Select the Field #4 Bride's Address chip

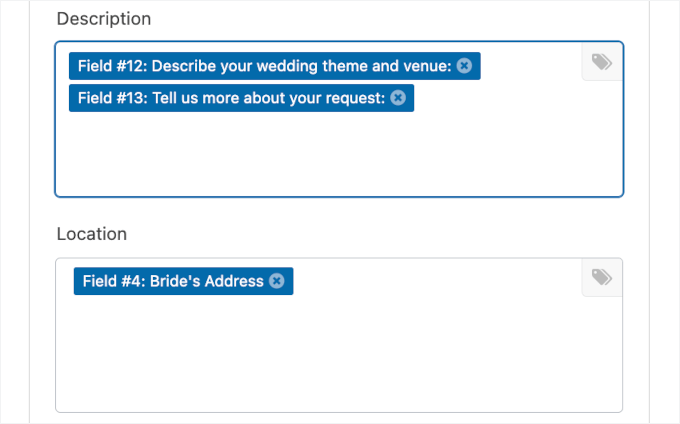(x=170, y=281)
